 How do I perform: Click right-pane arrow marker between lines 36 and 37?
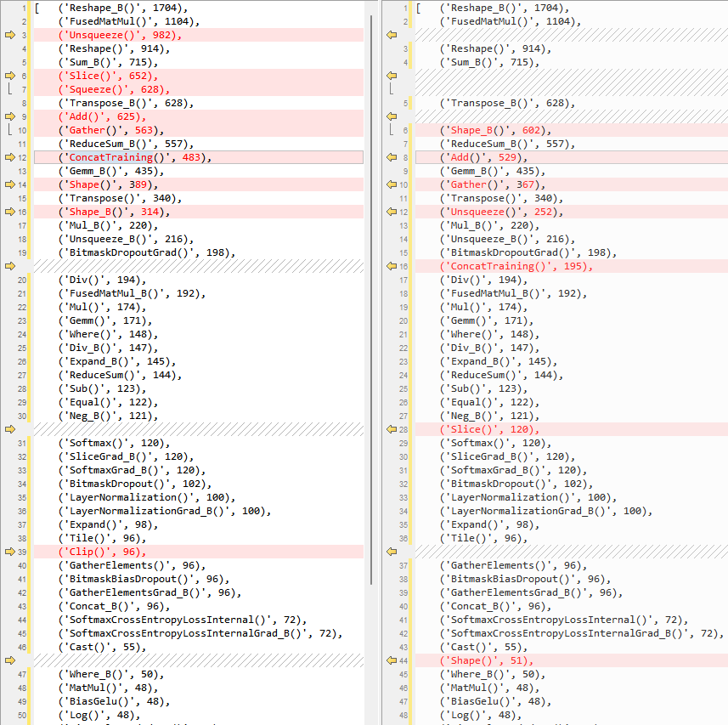[392, 552]
